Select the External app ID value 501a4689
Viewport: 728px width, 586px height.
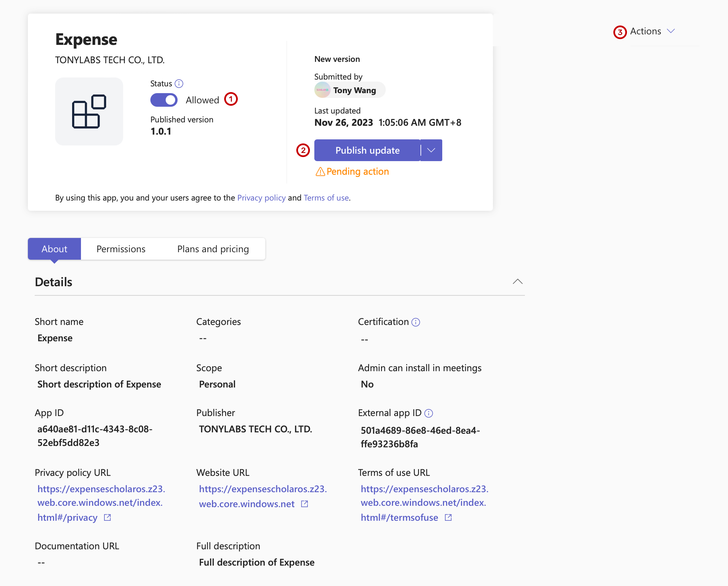click(x=420, y=437)
